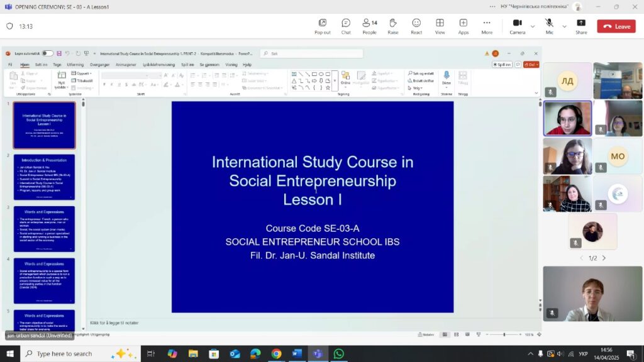Go to next page of participant videos
This screenshot has width=644, height=362.
coord(604,258)
